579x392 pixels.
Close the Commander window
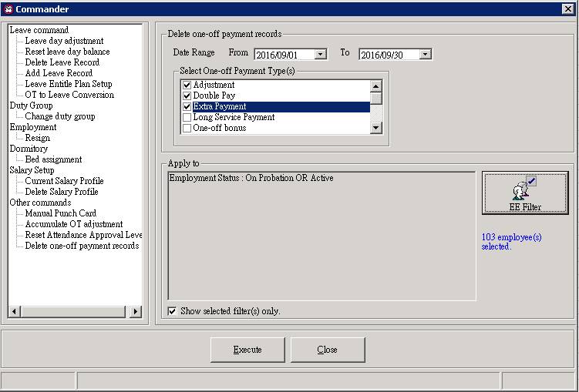[568, 9]
